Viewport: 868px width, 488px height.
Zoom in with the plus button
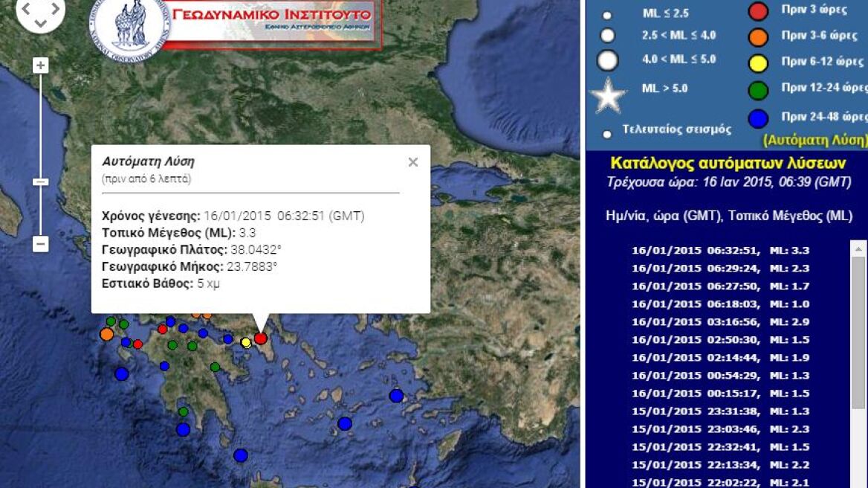tap(41, 65)
